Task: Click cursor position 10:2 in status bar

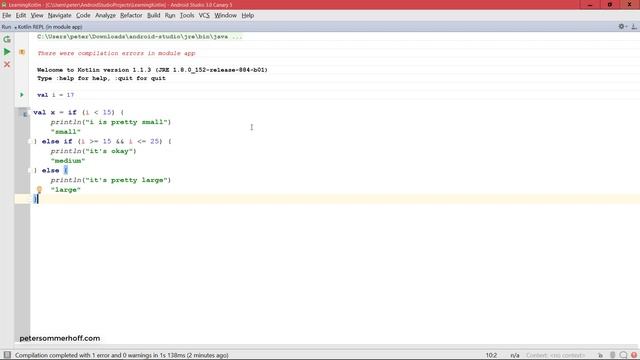Action: tap(491, 356)
